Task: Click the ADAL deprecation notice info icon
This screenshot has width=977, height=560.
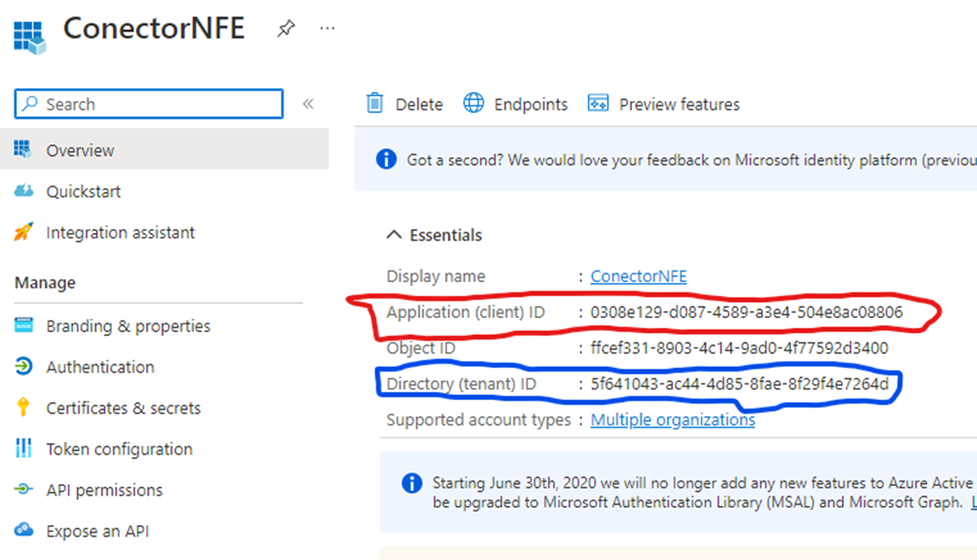Action: 412,483
